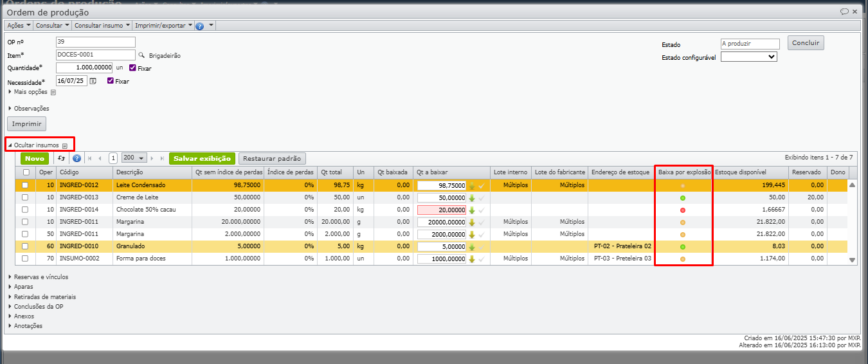The width and height of the screenshot is (868, 364).
Task: Open the calendar picker beside Necessidade date
Action: [x=93, y=81]
